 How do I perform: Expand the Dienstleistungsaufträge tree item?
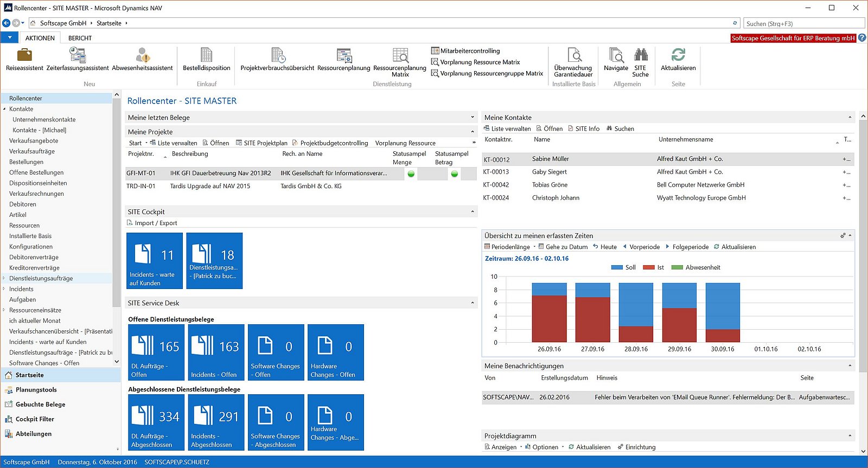point(4,278)
